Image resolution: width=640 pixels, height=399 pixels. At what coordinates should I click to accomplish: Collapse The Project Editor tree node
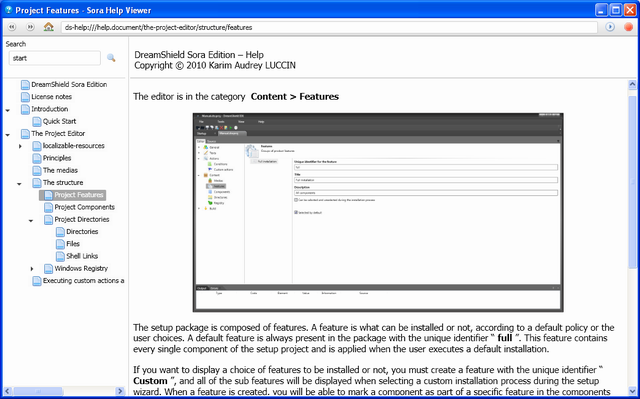point(7,135)
